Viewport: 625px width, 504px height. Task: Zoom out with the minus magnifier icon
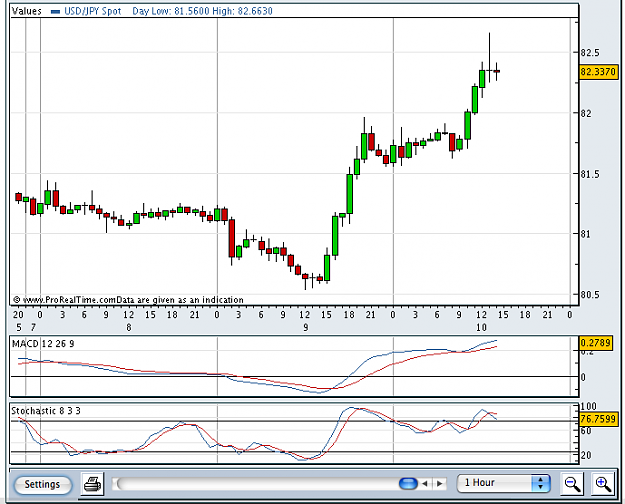point(572,484)
